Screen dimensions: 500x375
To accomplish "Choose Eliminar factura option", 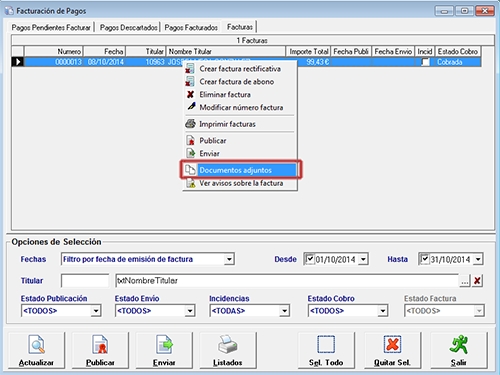I will pos(240,95).
